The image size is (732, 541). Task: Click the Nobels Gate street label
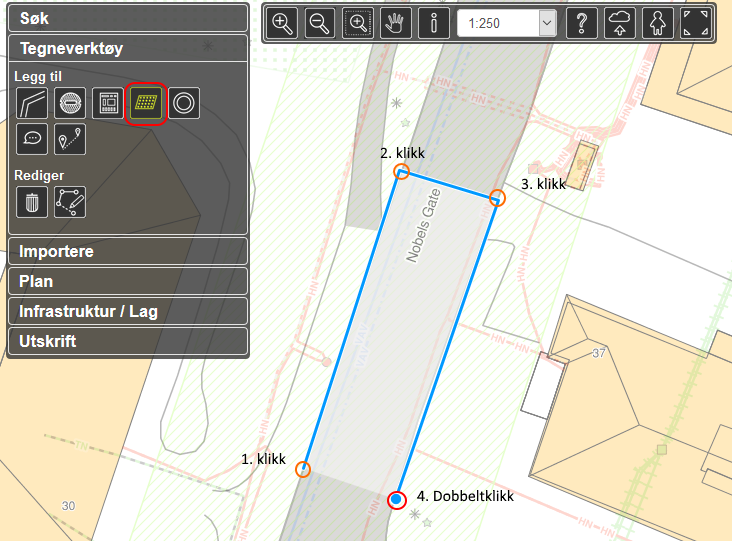[x=423, y=225]
